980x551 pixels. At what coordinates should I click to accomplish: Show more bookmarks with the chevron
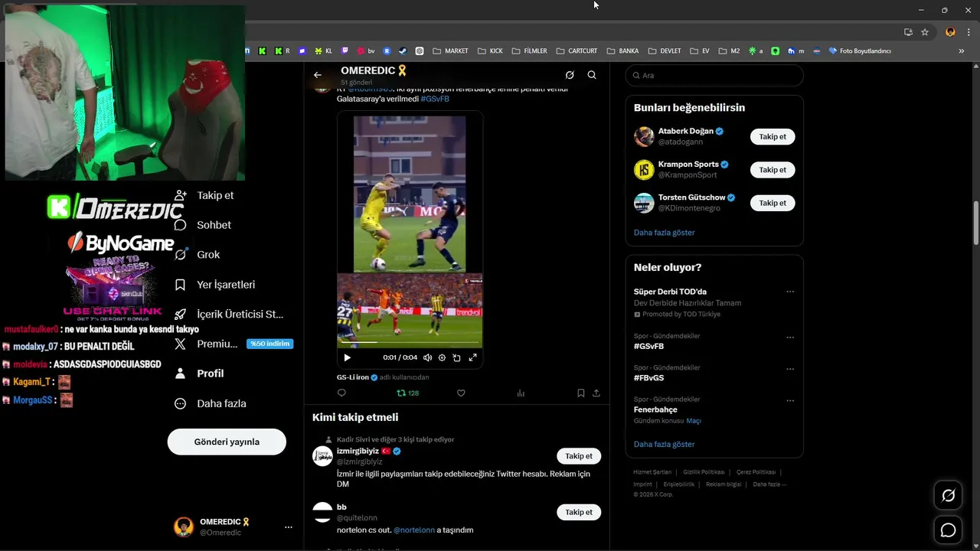tap(961, 51)
